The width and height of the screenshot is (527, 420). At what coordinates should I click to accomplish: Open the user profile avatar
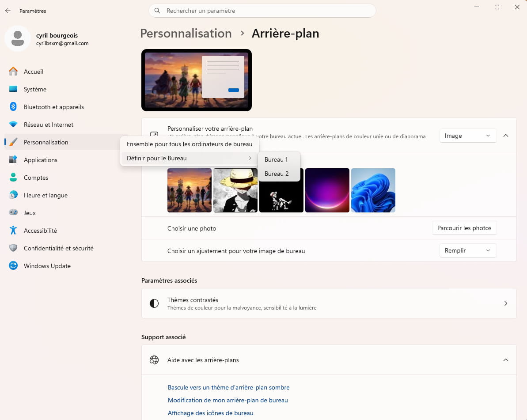click(x=18, y=38)
